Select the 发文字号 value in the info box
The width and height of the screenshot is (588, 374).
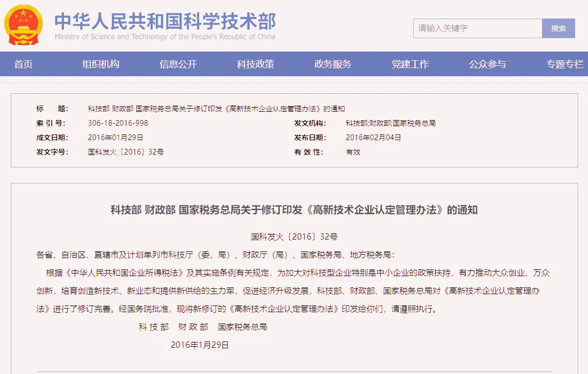(126, 152)
